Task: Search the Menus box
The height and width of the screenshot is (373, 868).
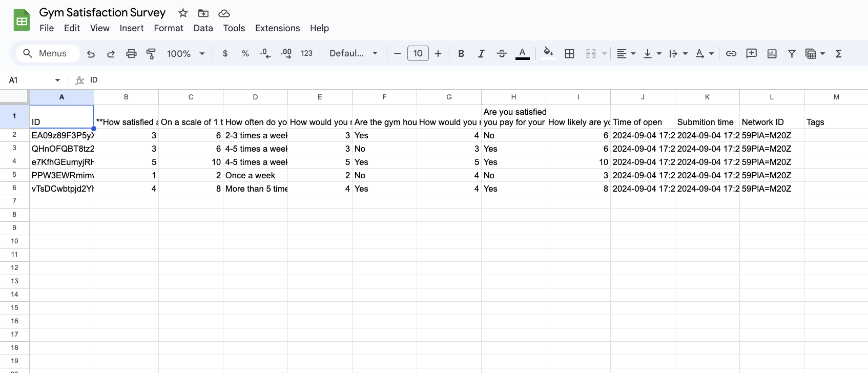Action: 48,53
